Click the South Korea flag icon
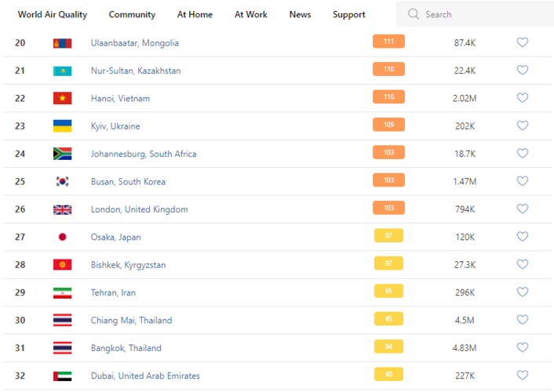 coord(62,181)
